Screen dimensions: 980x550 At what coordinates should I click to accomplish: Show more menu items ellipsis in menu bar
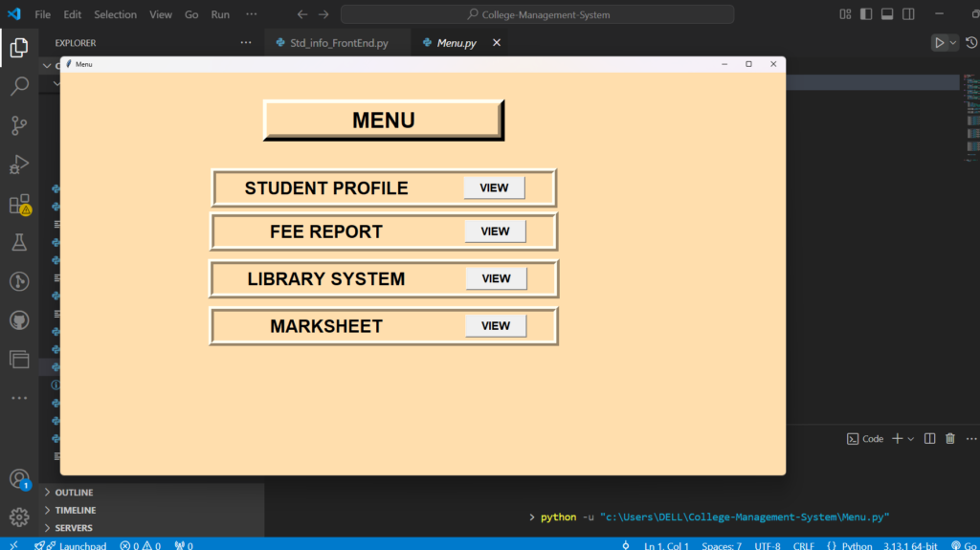(x=252, y=13)
